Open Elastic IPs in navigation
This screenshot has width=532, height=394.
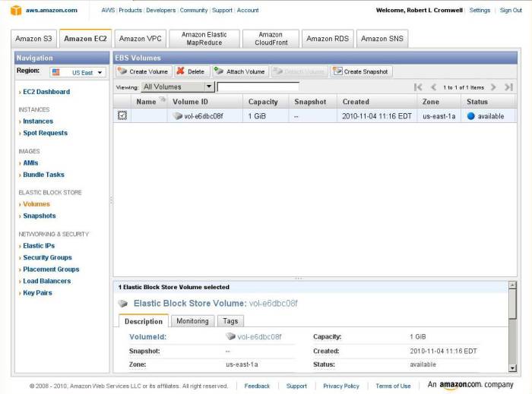coord(39,246)
